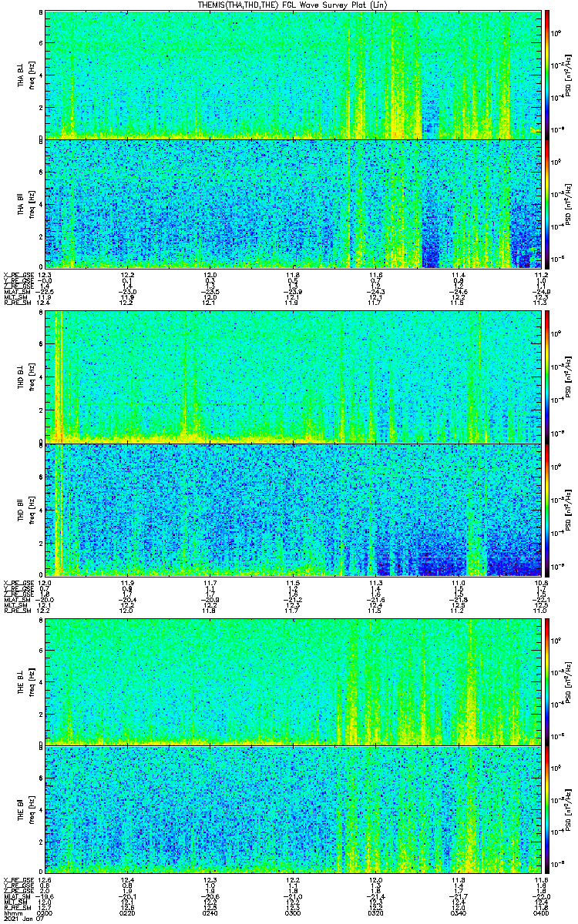Click the 0300 time tick label

(x=294, y=912)
